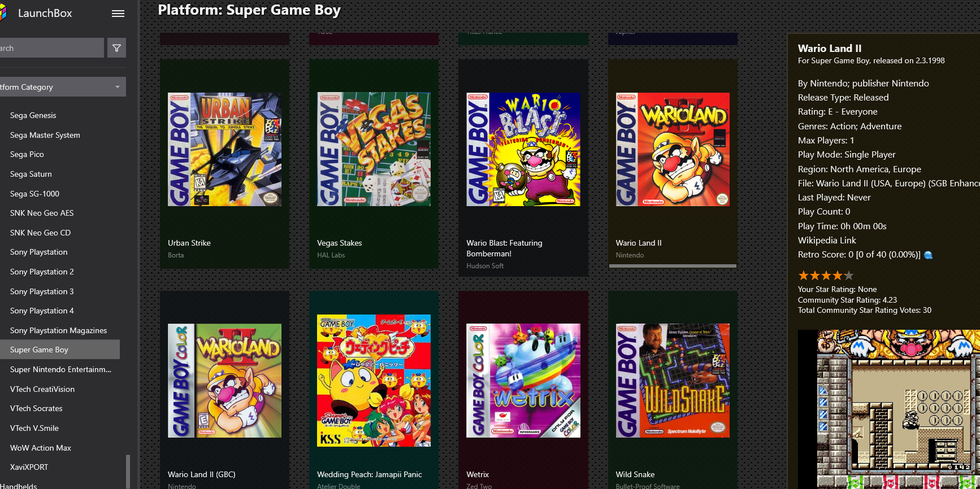This screenshot has height=489, width=980.
Task: Click Play Mode: Single Player line
Action: click(847, 154)
